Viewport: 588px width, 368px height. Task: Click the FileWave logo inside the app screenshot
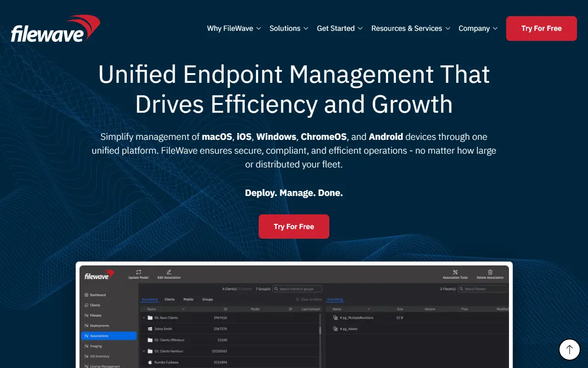click(99, 275)
